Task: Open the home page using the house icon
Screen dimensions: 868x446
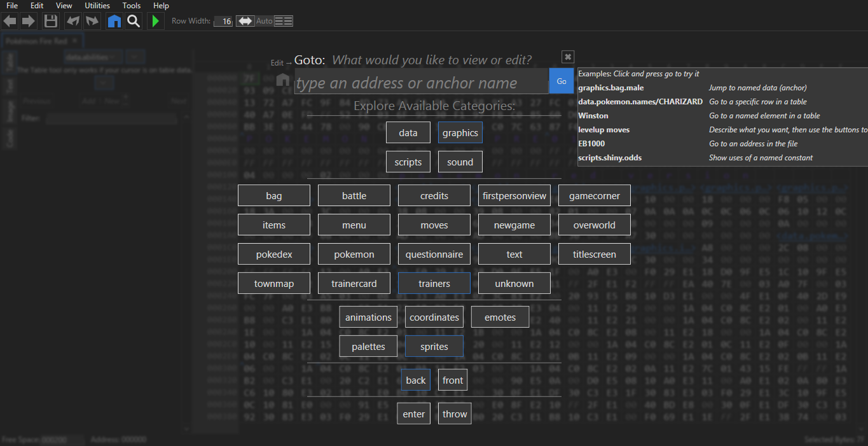Action: (114, 21)
